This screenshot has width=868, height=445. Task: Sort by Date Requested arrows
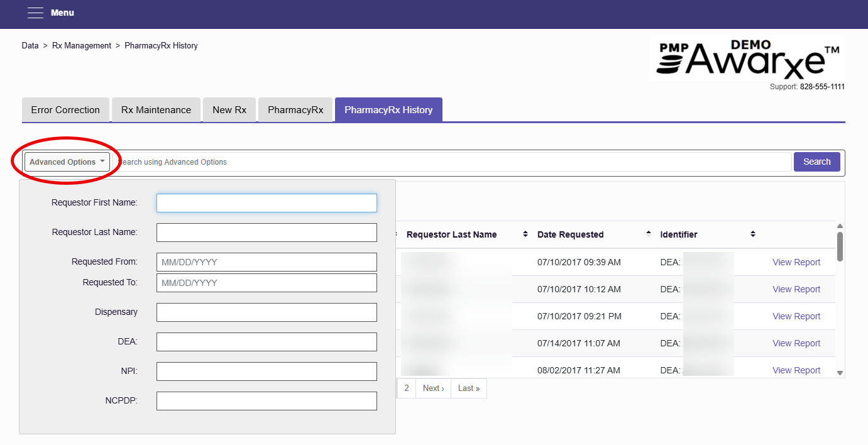649,234
